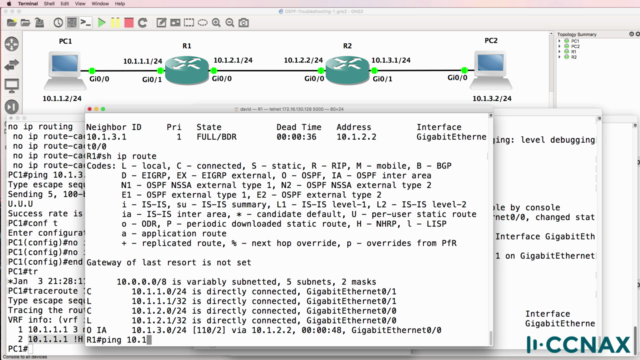Take screenshot with camera icon
The image size is (640, 360).
click(244, 23)
